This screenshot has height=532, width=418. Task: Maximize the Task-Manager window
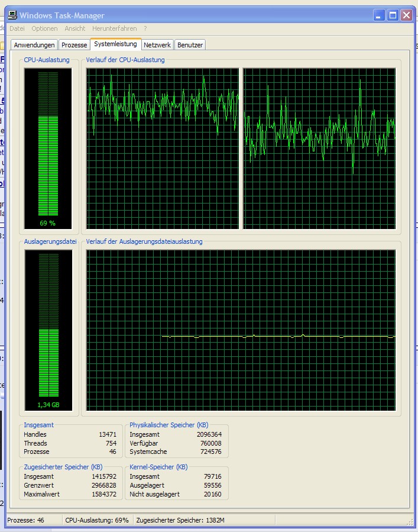tap(393, 15)
